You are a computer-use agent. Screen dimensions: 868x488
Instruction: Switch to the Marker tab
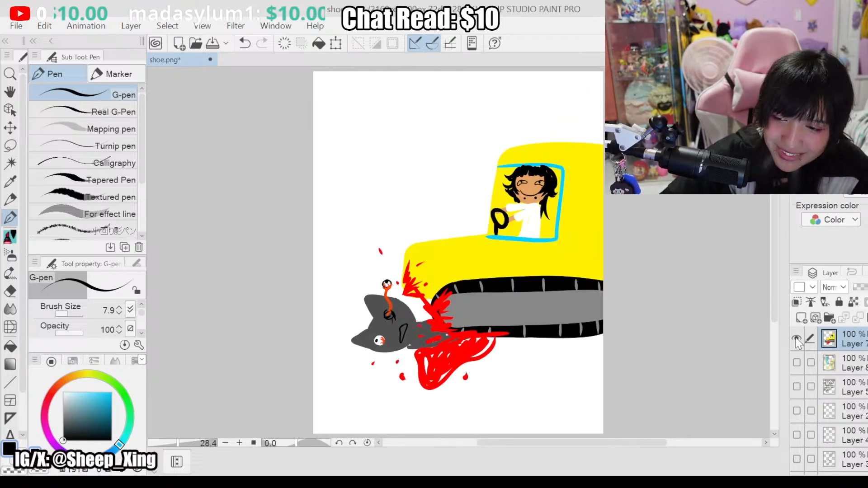click(116, 74)
